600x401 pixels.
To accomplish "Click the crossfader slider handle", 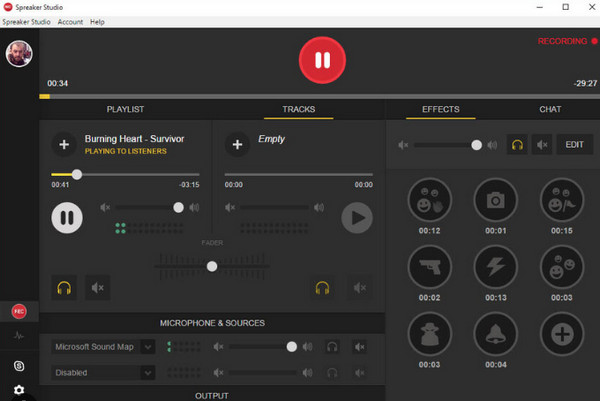I will (x=212, y=266).
